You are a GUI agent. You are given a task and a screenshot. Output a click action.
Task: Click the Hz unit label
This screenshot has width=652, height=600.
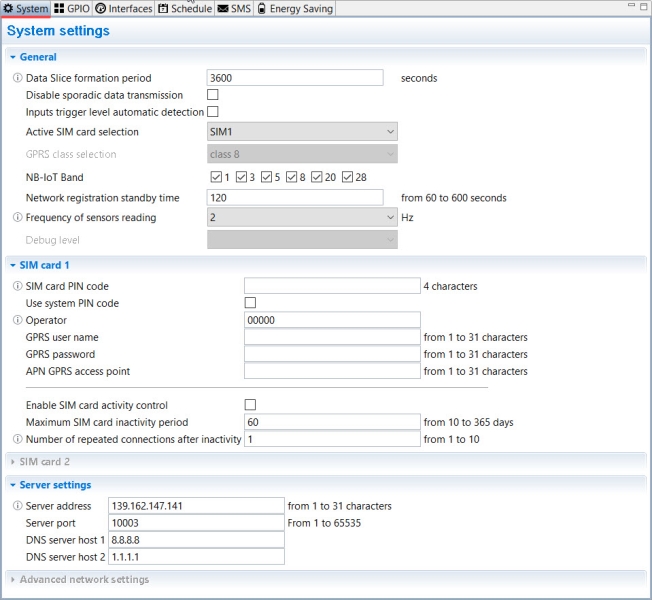coord(407,217)
